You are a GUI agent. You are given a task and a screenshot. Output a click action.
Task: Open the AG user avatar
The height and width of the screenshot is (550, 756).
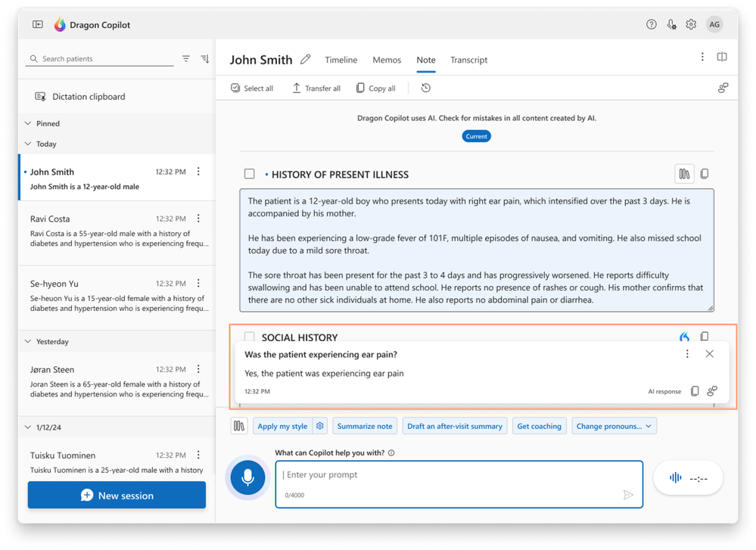[714, 24]
